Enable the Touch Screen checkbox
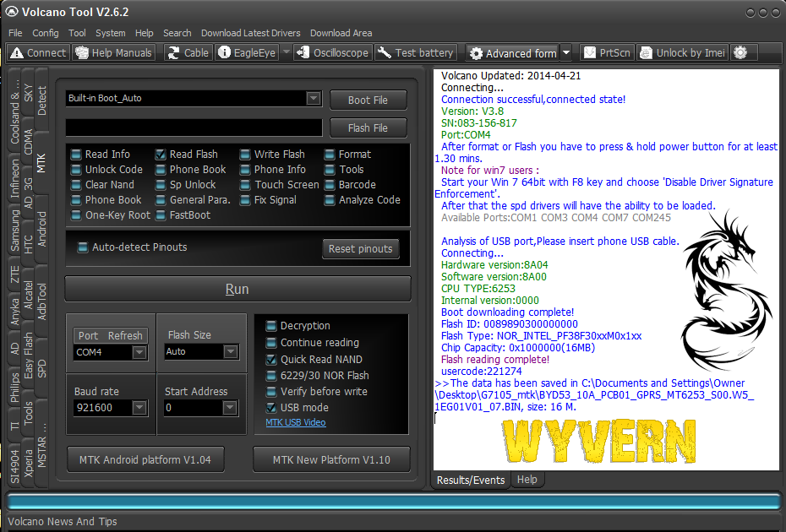Screen dimensions: 786x532 [x=245, y=185]
